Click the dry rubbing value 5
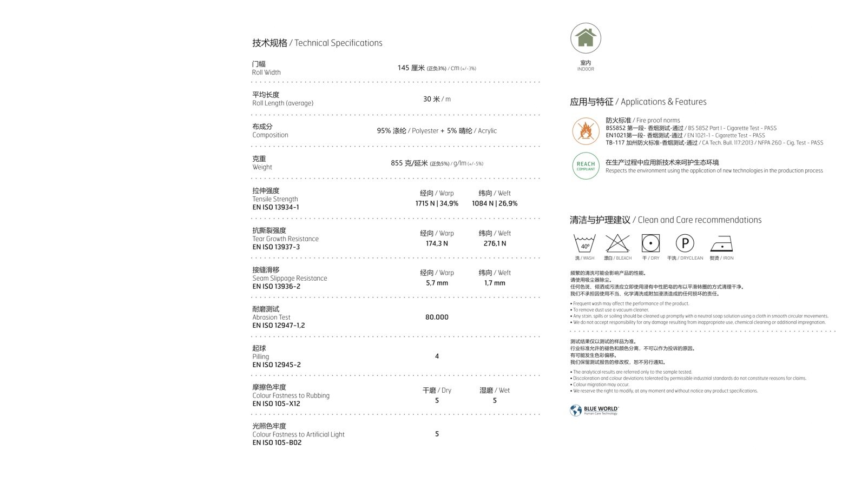This screenshot has width=868, height=489. [x=437, y=401]
